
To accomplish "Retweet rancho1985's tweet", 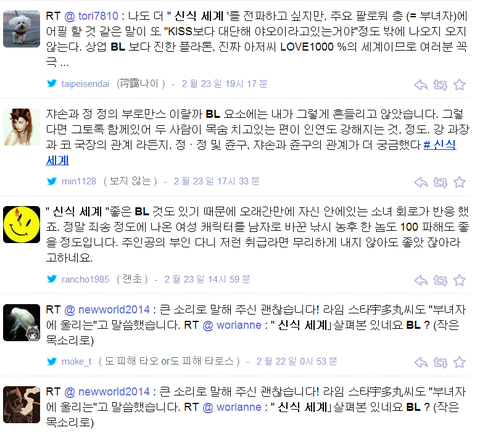I will coord(440,280).
